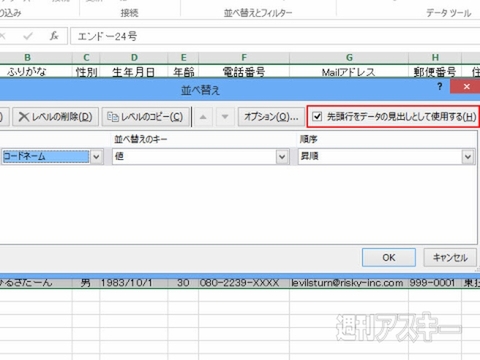Toggle 先頭行をデータの見出しとして使用する checkbox
Viewport: 480px width, 360px height.
click(x=317, y=117)
